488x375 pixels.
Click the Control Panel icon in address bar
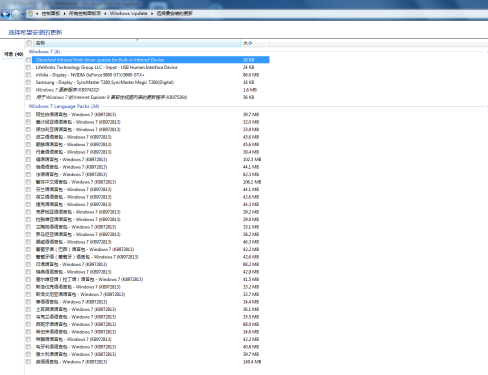click(30, 13)
